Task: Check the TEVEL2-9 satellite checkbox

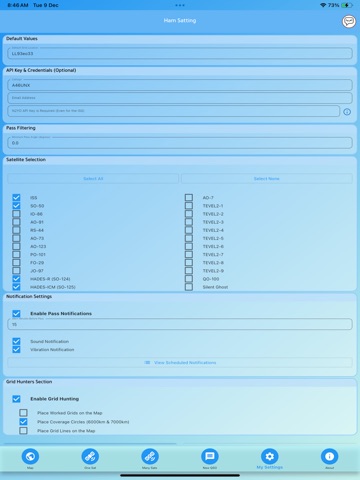Action: click(189, 271)
